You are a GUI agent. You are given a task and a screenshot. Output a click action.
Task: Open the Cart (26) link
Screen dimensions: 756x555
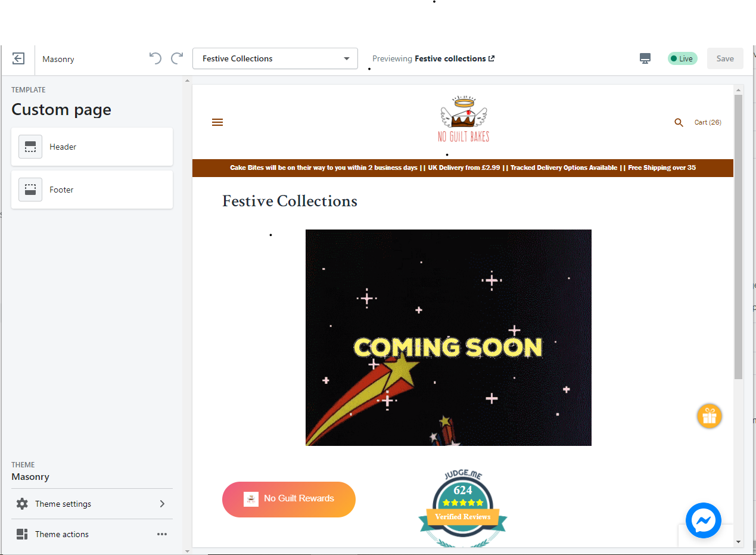click(708, 122)
